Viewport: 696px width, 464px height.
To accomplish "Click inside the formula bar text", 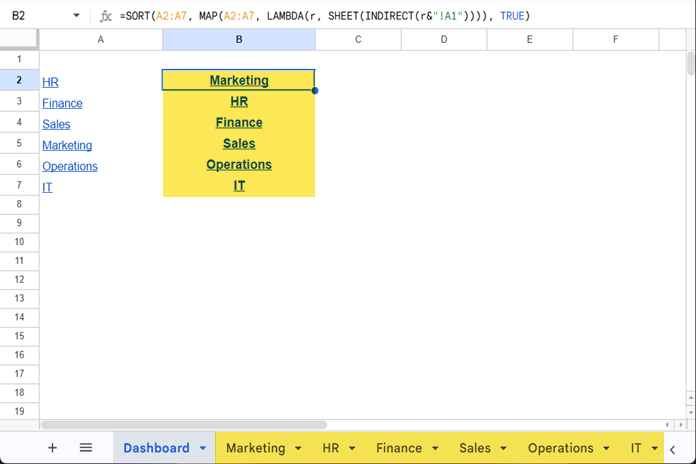I will [x=324, y=16].
